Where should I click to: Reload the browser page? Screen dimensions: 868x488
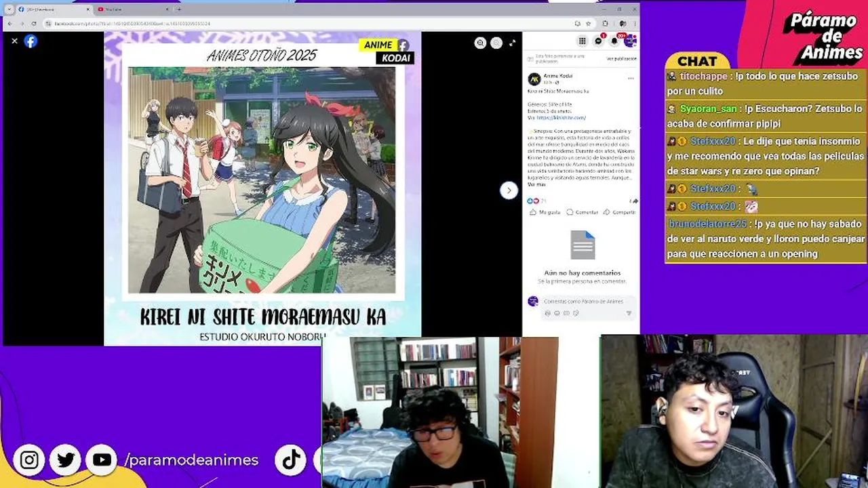[34, 23]
